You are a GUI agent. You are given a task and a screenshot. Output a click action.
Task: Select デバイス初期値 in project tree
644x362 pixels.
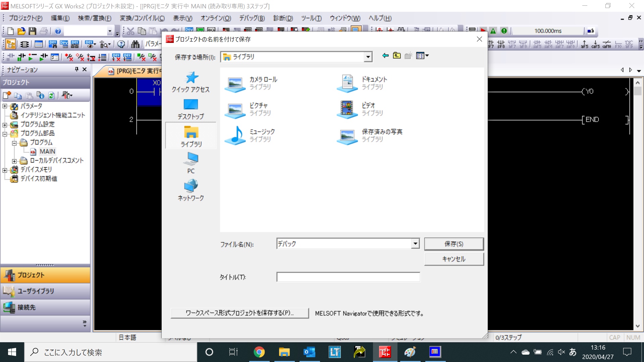click(39, 179)
